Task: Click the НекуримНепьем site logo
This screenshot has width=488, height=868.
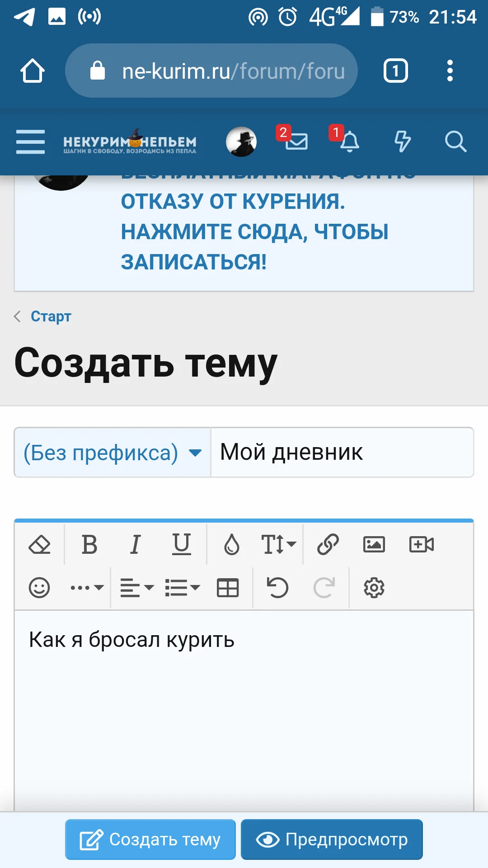Action: click(x=130, y=143)
